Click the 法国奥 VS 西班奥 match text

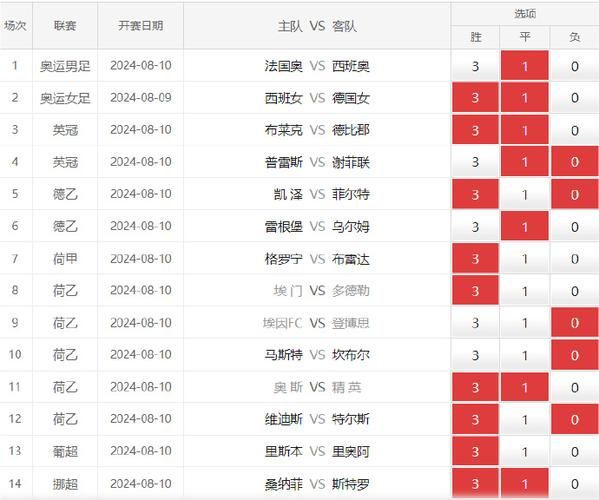click(x=317, y=66)
